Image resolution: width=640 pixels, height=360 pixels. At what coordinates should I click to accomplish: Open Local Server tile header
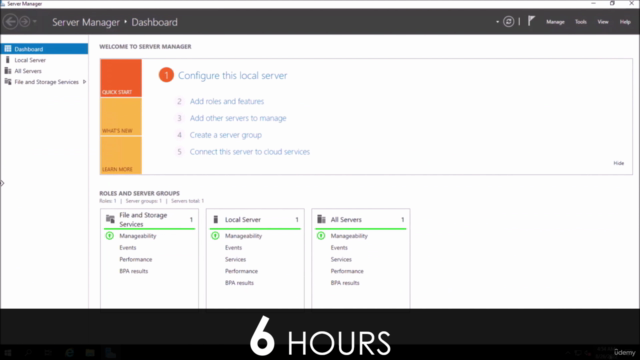255,220
